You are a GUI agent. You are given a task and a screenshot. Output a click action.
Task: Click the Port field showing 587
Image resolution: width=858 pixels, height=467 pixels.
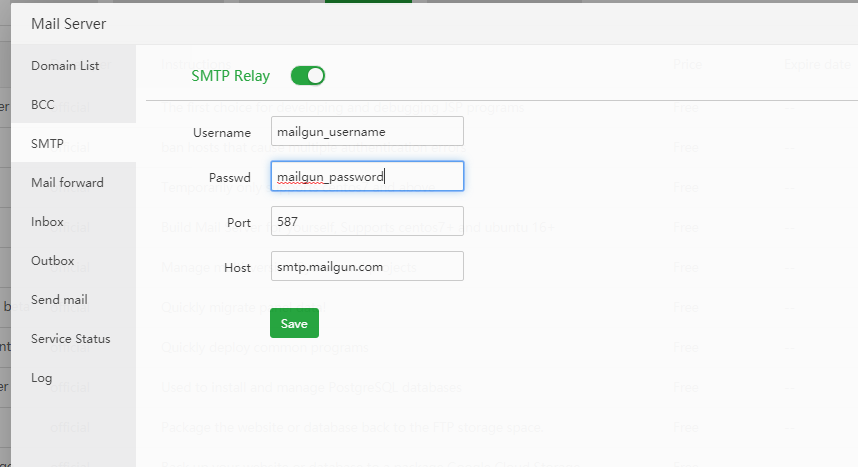[x=367, y=221]
